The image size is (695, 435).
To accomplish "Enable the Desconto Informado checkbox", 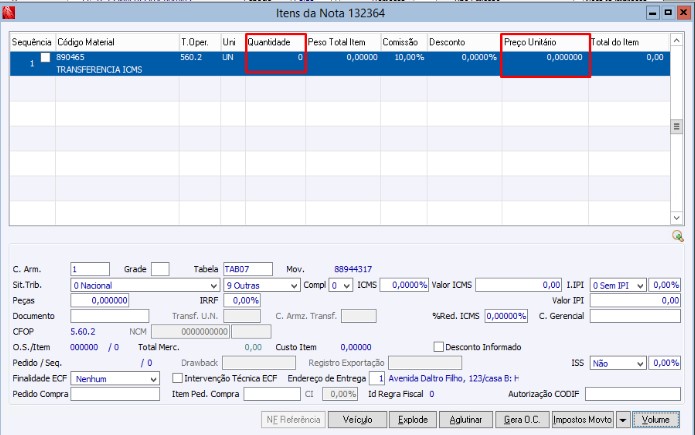I will [439, 346].
